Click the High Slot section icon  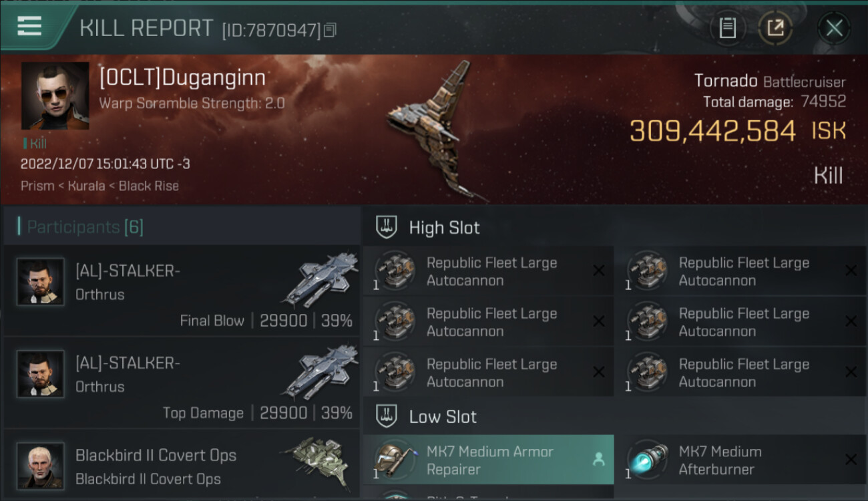tap(387, 227)
